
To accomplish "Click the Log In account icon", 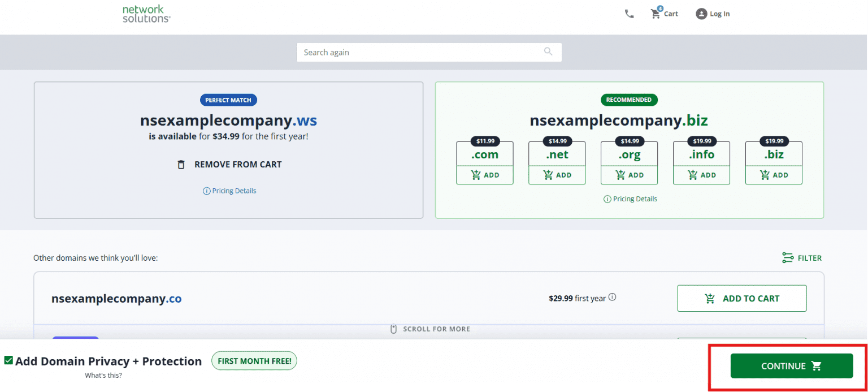I will 701,14.
